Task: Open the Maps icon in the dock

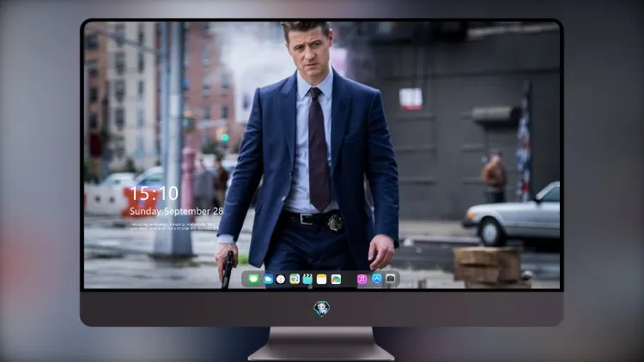Action: [294, 279]
